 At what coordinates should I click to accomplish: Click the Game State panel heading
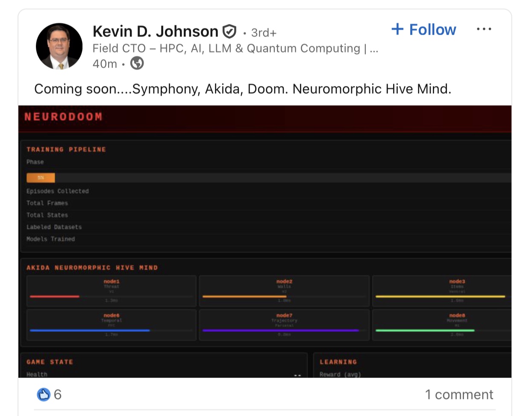click(50, 362)
